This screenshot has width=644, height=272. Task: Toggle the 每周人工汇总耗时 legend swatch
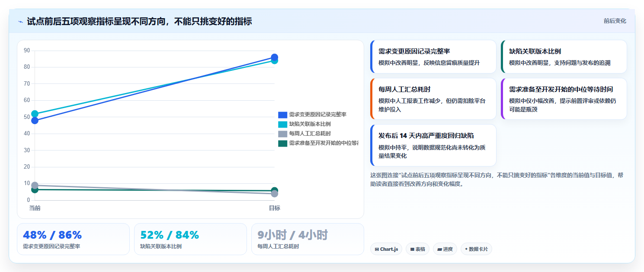[x=282, y=134]
